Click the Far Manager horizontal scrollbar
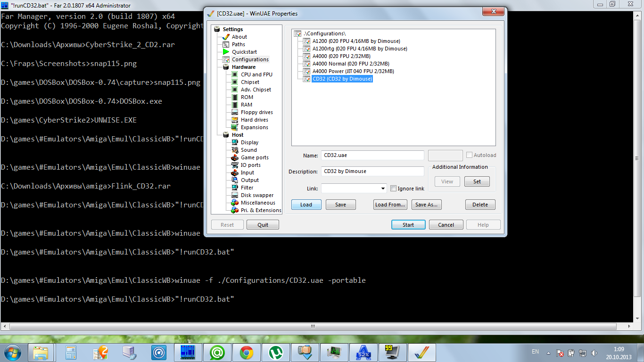Image resolution: width=644 pixels, height=362 pixels. click(x=313, y=326)
